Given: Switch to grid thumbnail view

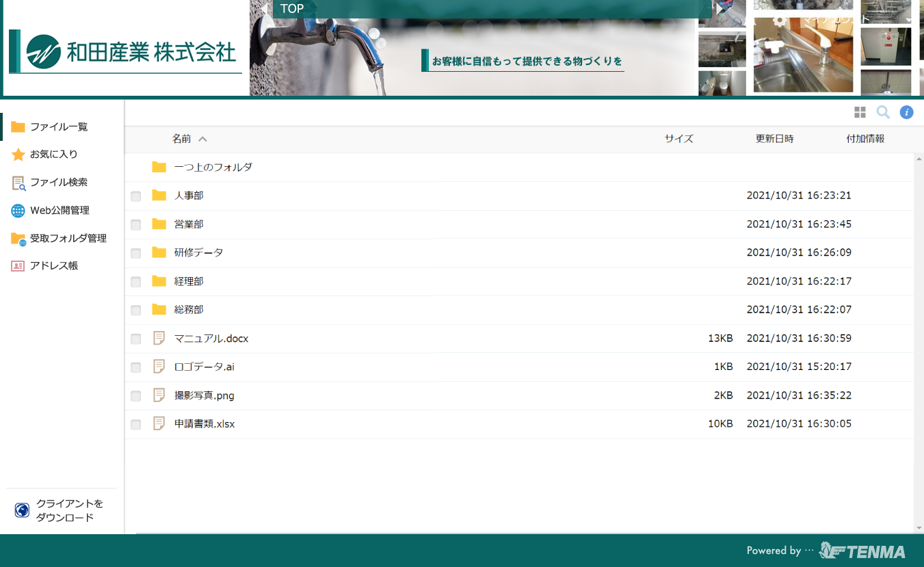Looking at the screenshot, I should [x=860, y=113].
